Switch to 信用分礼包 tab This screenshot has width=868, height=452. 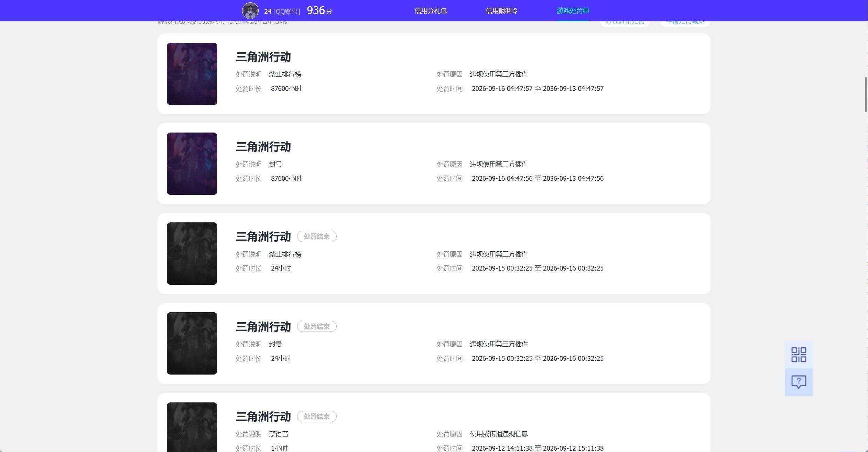pyautogui.click(x=431, y=11)
